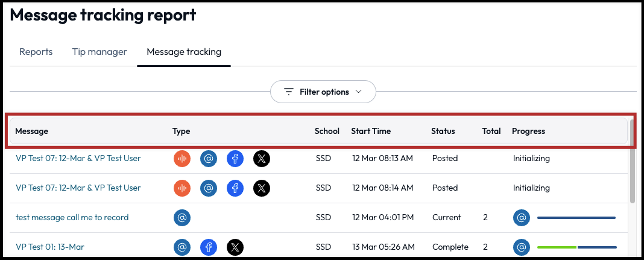The width and height of the screenshot is (644, 260).
Task: Click email type icon in test message row
Action: (x=182, y=218)
